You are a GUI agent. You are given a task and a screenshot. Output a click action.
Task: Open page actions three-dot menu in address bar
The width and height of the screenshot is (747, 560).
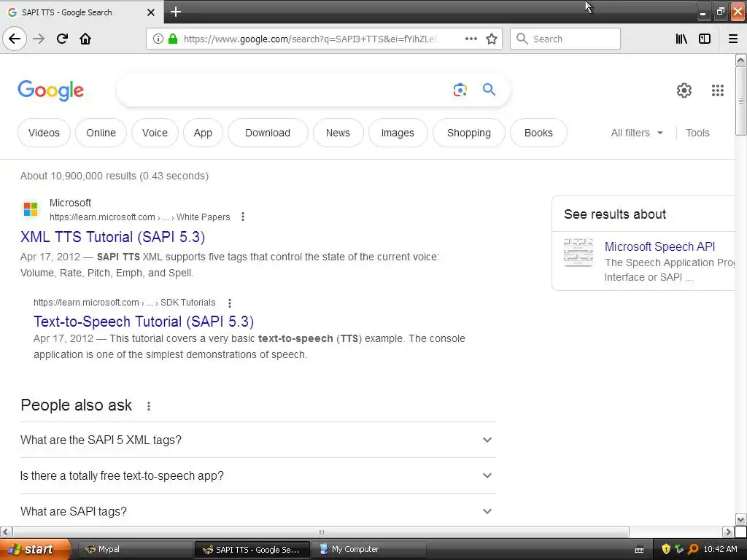pos(471,39)
